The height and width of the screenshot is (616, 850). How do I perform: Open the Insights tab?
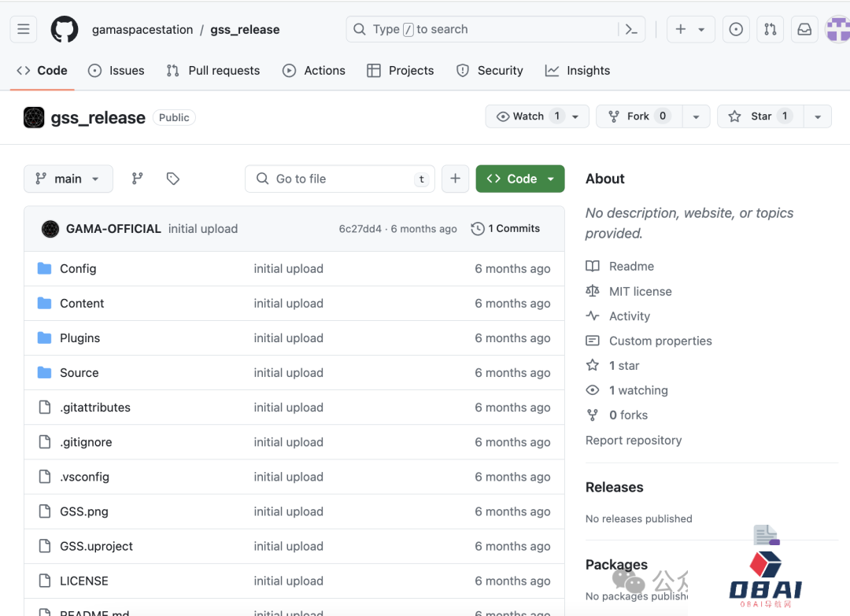[578, 71]
